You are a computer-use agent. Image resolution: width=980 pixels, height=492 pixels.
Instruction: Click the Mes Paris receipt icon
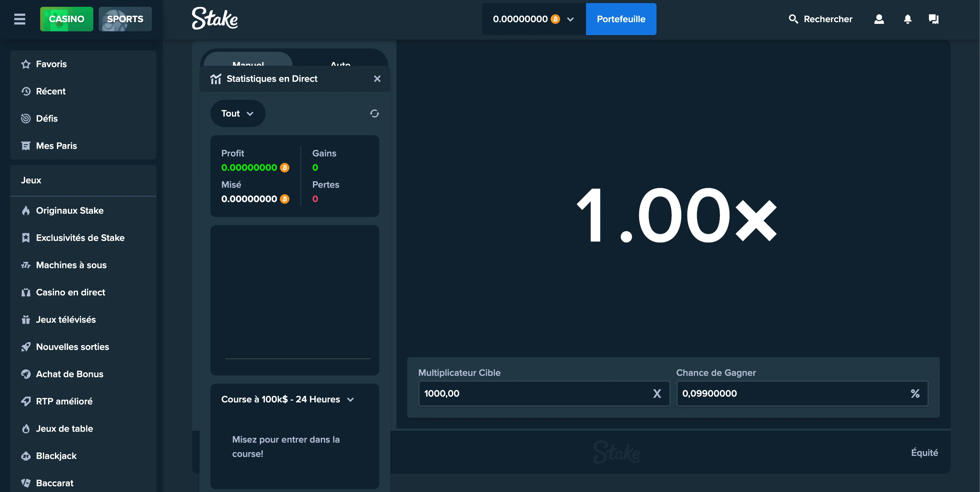[x=26, y=146]
